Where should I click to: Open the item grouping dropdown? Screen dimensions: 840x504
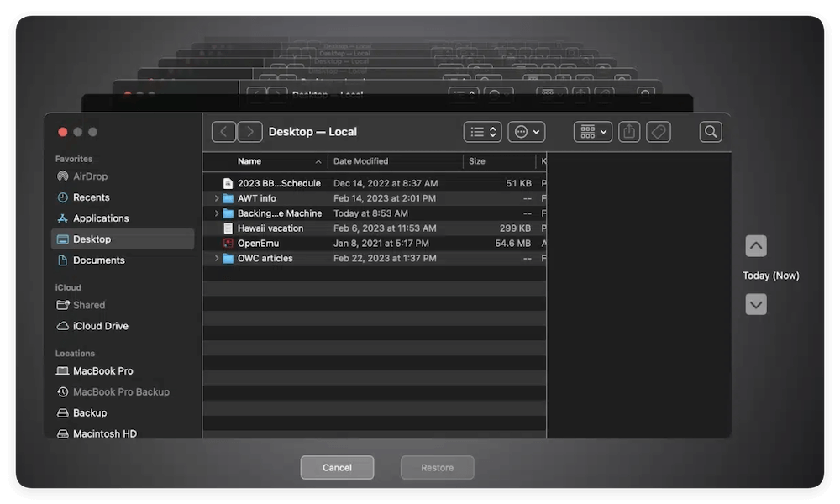tap(592, 131)
